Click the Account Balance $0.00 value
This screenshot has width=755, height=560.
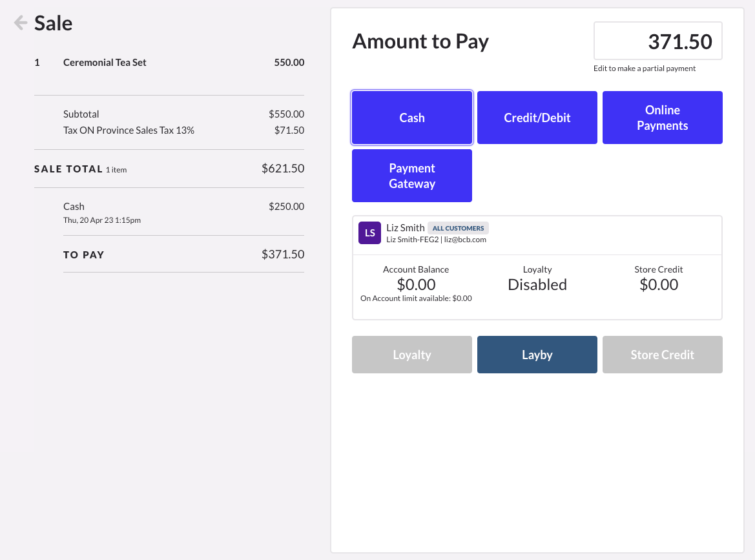pyautogui.click(x=416, y=284)
